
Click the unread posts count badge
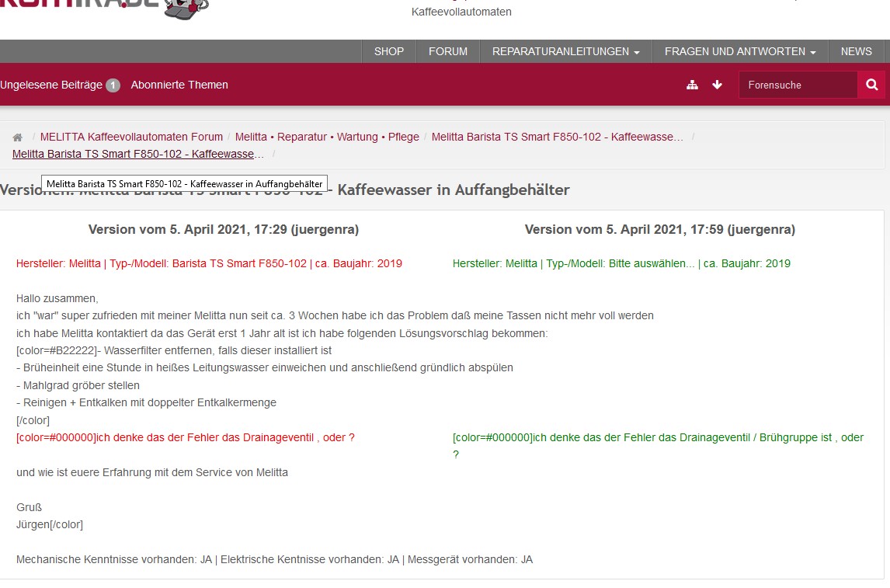coord(113,85)
